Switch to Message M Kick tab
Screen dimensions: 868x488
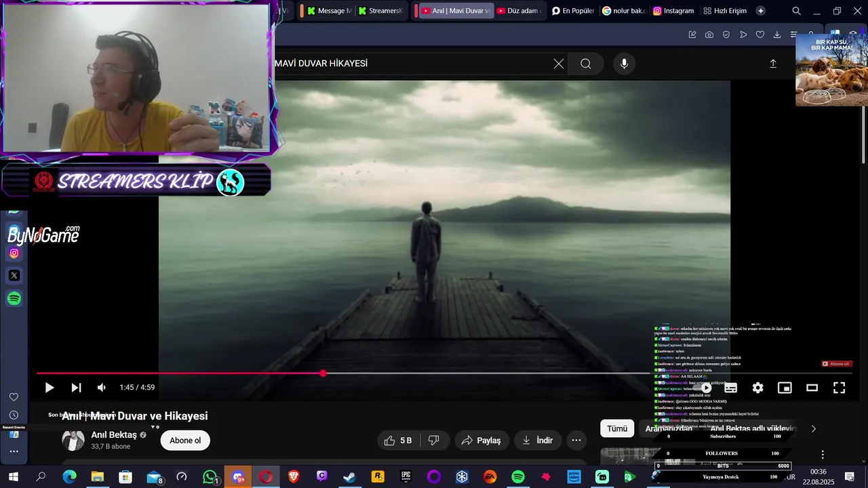[328, 11]
